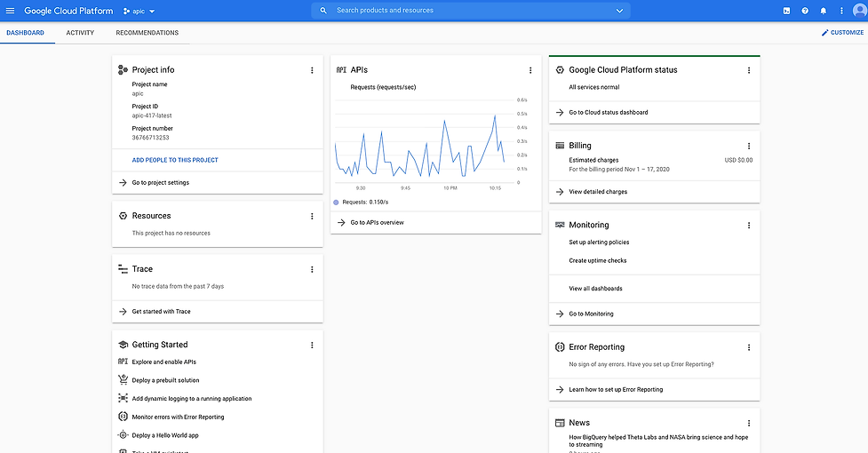The image size is (868, 453).
Task: Click Monitor errors with Error Reporting
Action: click(x=178, y=417)
